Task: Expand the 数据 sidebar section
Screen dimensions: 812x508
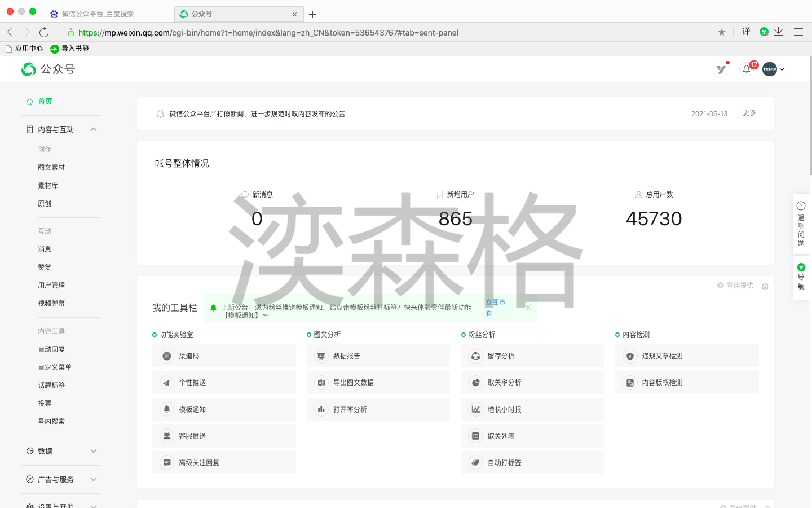Action: [x=94, y=451]
